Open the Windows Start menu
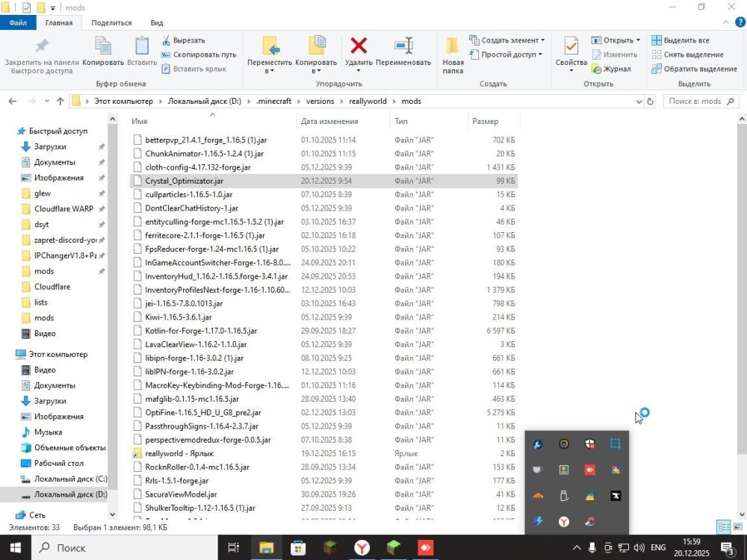The width and height of the screenshot is (747, 560). coord(15,547)
